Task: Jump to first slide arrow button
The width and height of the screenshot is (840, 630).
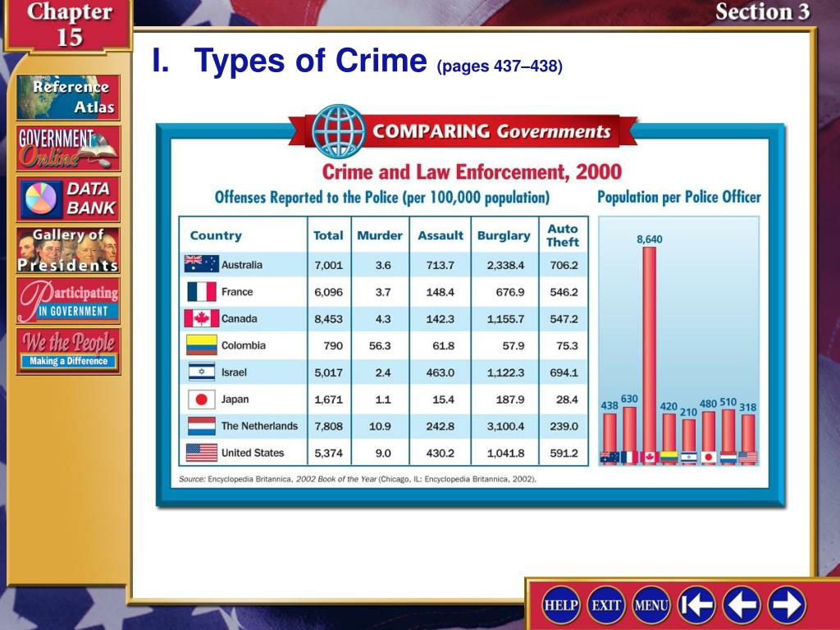Action: (x=696, y=605)
